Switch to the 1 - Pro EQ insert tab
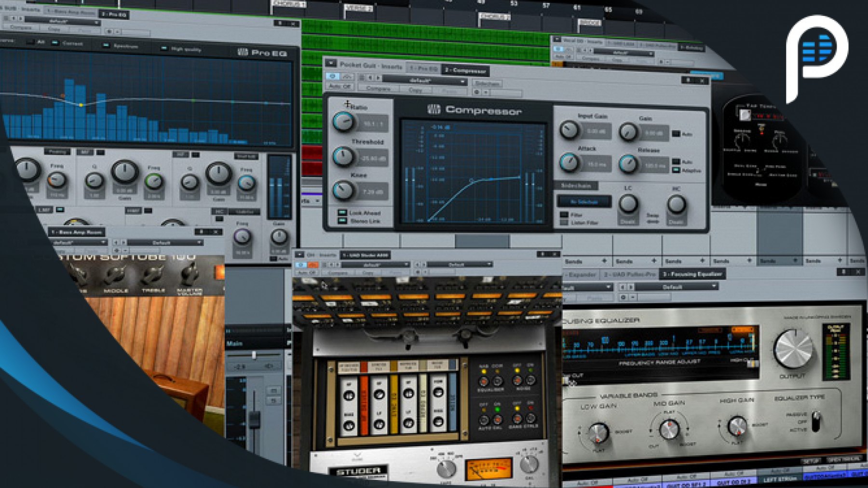868x488 pixels. (423, 68)
